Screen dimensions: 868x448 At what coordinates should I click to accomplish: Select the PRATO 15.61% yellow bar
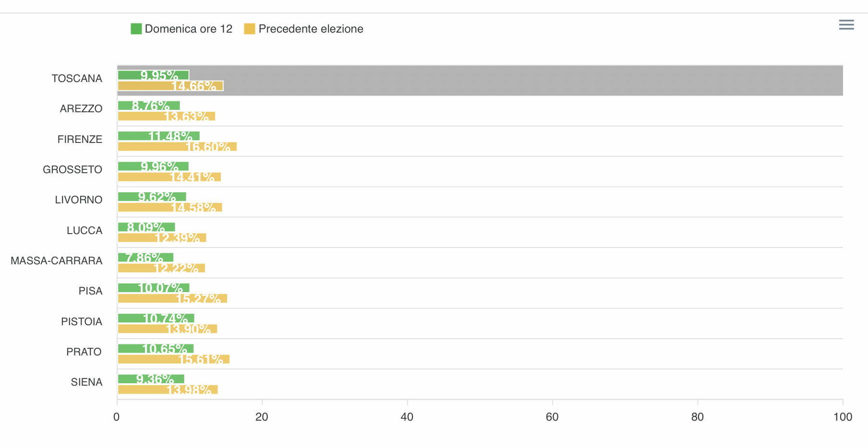[174, 359]
